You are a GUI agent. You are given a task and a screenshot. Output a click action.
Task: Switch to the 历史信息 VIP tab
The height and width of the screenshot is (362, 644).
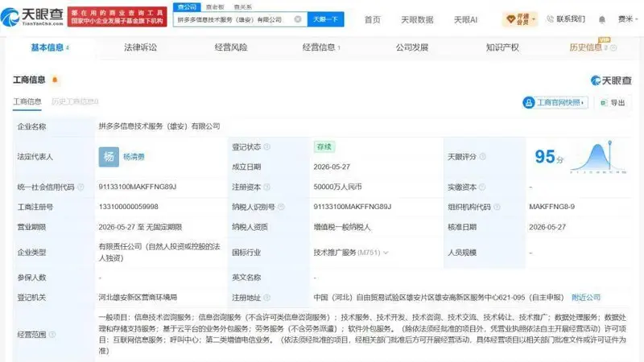pyautogui.click(x=588, y=47)
